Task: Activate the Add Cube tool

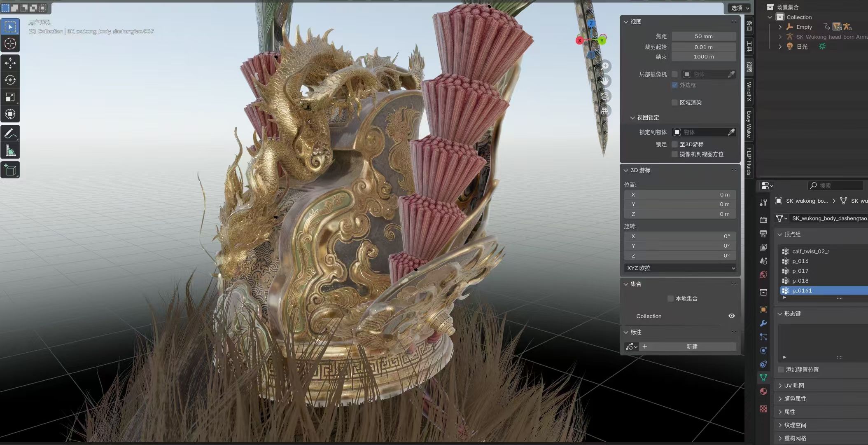Action: click(10, 170)
